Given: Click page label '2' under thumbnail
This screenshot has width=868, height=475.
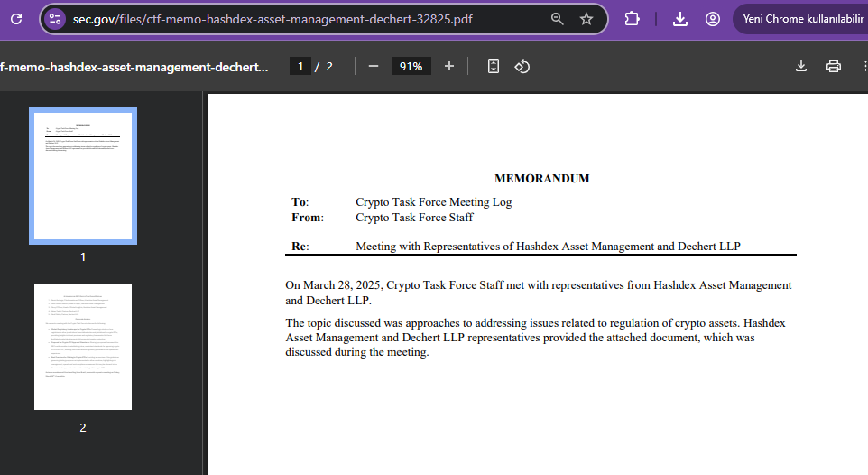Looking at the screenshot, I should tap(83, 427).
